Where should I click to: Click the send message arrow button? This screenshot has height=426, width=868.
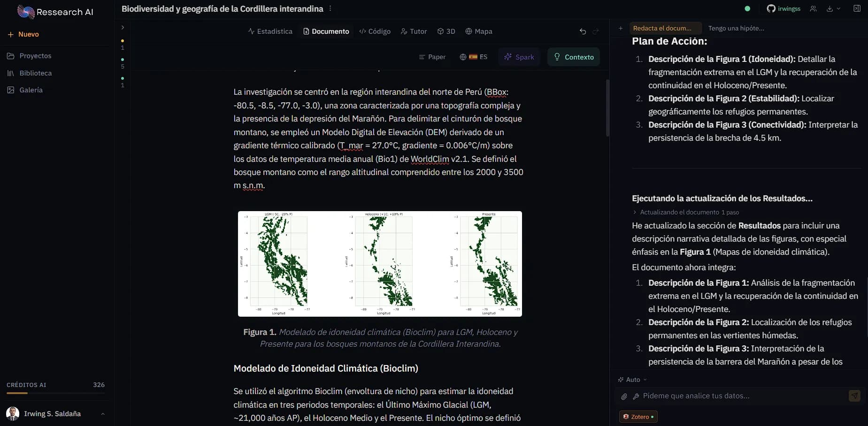coord(854,396)
